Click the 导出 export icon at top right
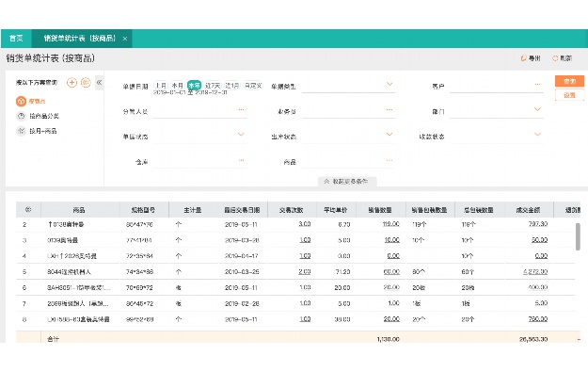Image resolution: width=588 pixels, height=372 pixels. click(x=523, y=58)
